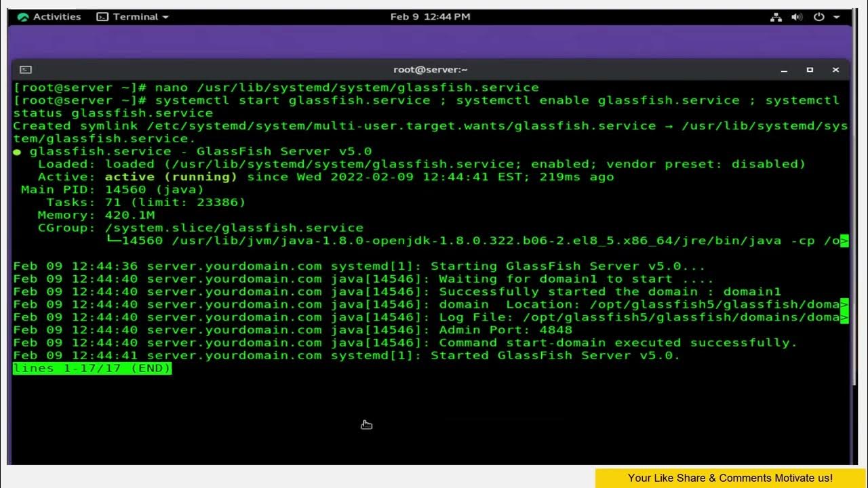Click the 'Your Like Share & Comments Motivate us!' banner

[x=730, y=478]
